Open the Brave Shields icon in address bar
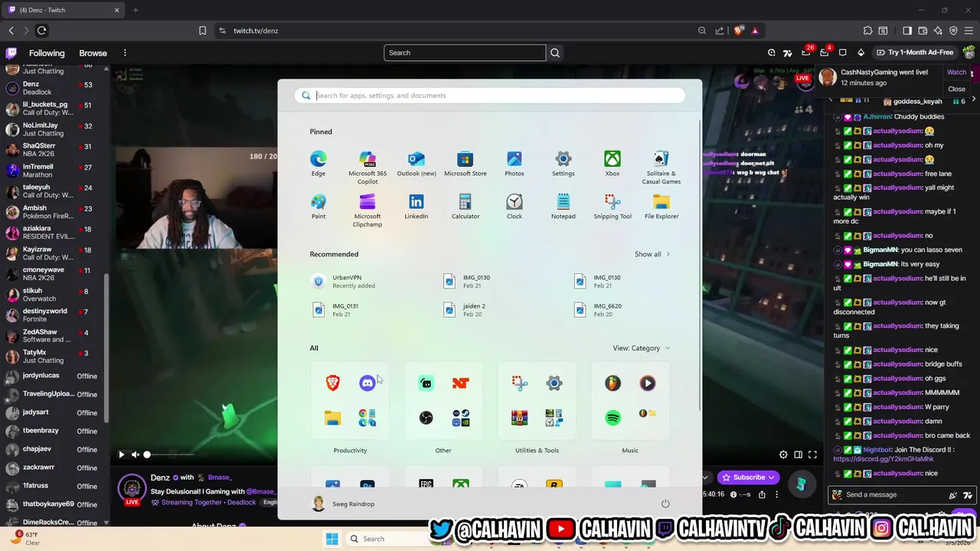 738,31
